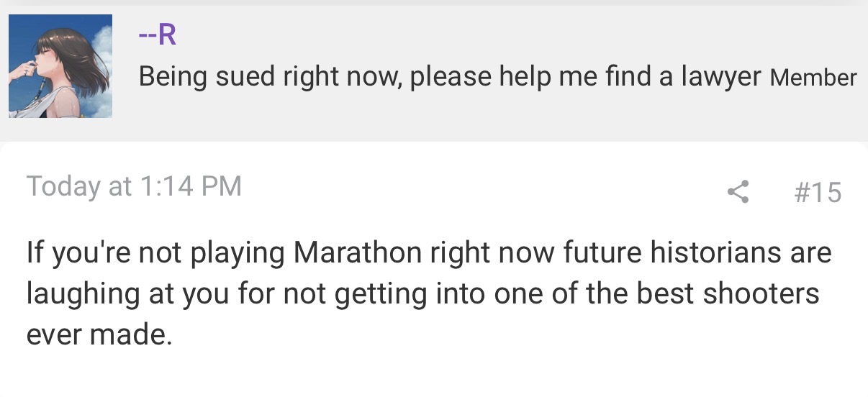Open the --R username profile link

(157, 35)
